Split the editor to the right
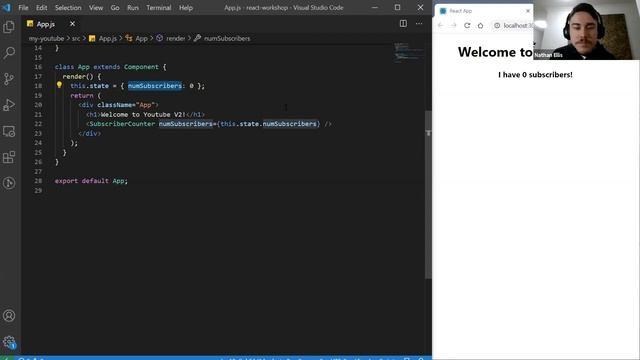Image resolution: width=640 pixels, height=360 pixels. point(403,24)
